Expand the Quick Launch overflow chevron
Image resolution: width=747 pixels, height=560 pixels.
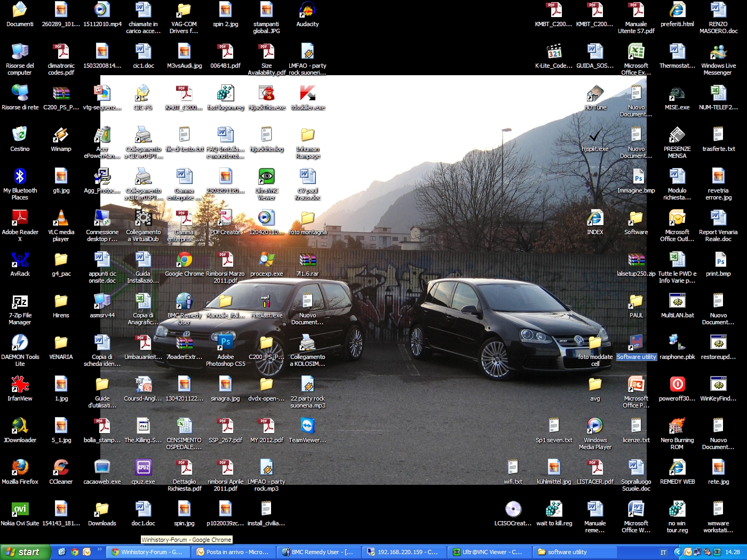point(99,550)
